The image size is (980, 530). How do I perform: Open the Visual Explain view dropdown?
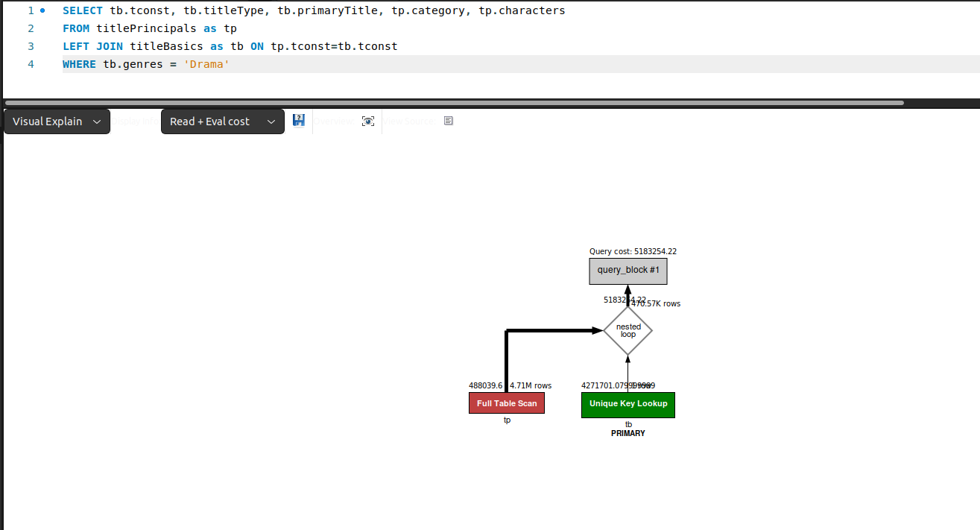click(56, 121)
